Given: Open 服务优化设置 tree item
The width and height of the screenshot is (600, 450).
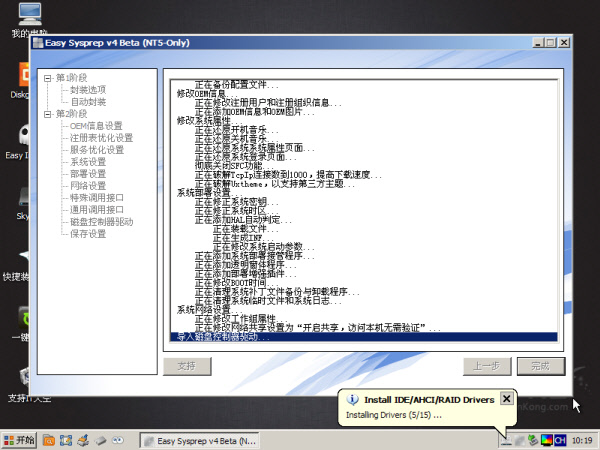Looking at the screenshot, I should point(97,150).
